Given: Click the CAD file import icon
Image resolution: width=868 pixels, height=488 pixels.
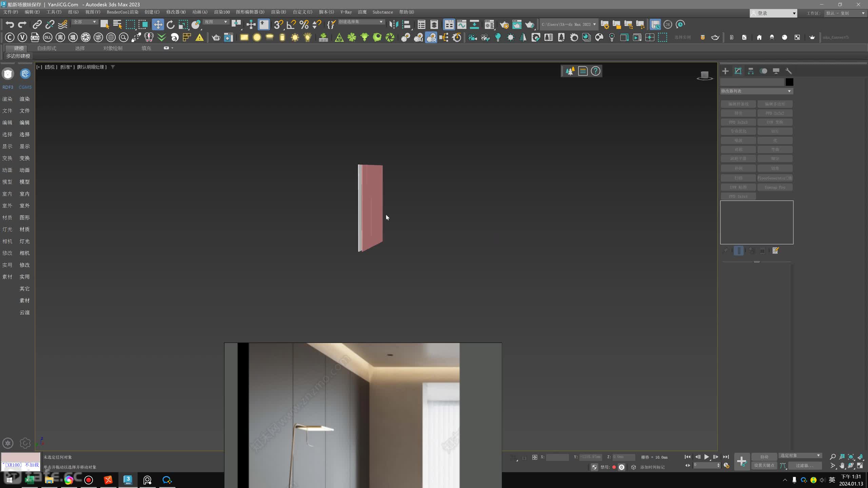Looking at the screenshot, I should coord(35,37).
